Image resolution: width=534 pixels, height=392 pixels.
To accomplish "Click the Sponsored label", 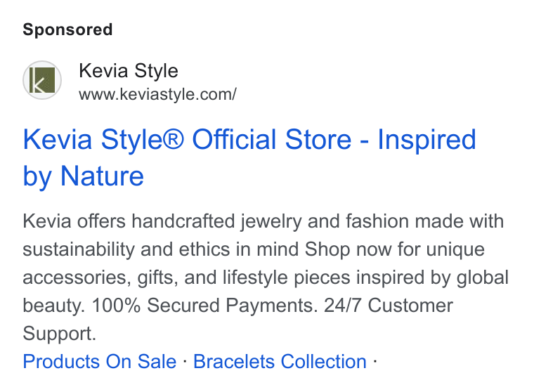I will [x=67, y=30].
